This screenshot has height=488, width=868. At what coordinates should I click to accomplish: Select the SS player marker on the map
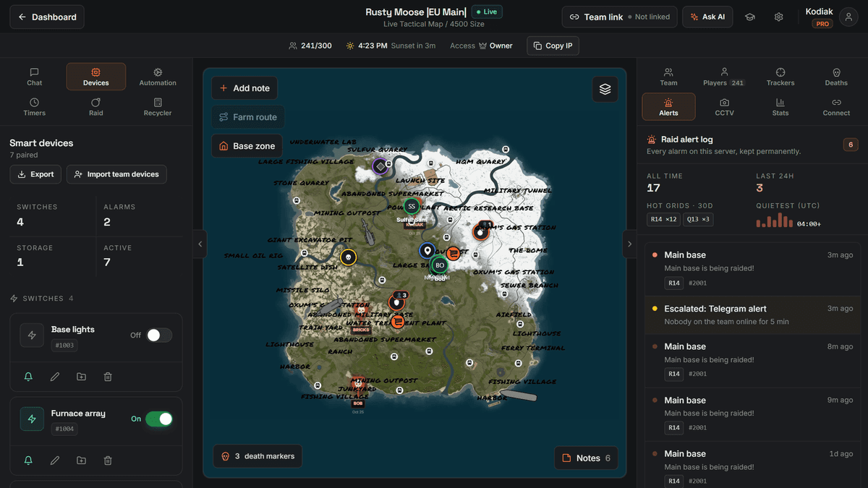(412, 206)
